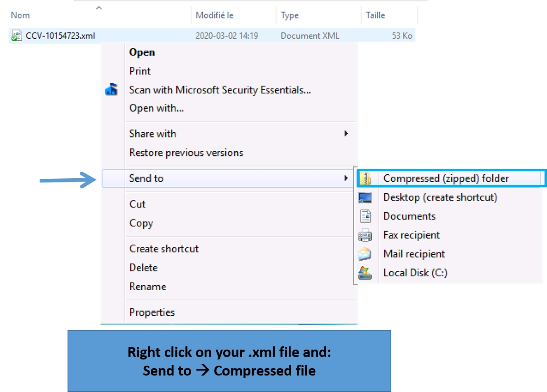Expand the Send to submenu arrow

346,178
